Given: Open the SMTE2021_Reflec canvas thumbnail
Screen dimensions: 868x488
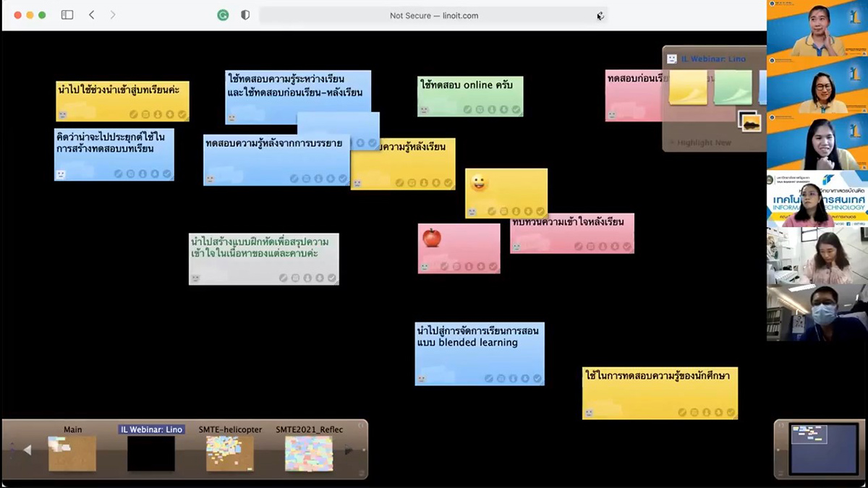Looking at the screenshot, I should pos(309,453).
